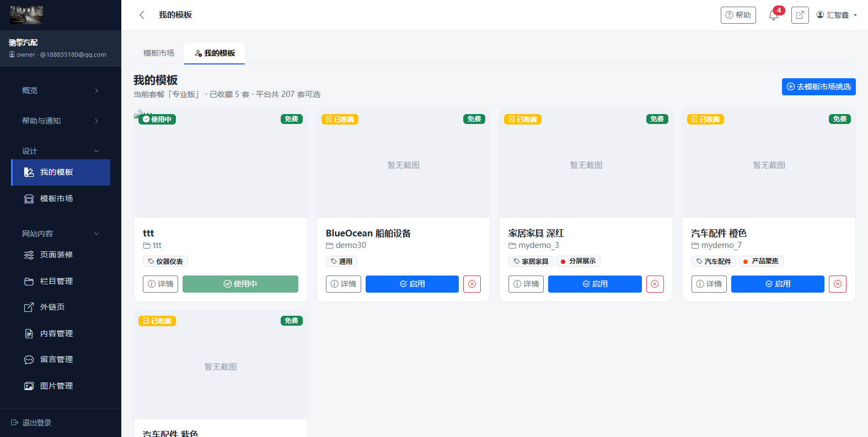
Task: Go to 外链页 in the sidebar
Action: (x=61, y=307)
